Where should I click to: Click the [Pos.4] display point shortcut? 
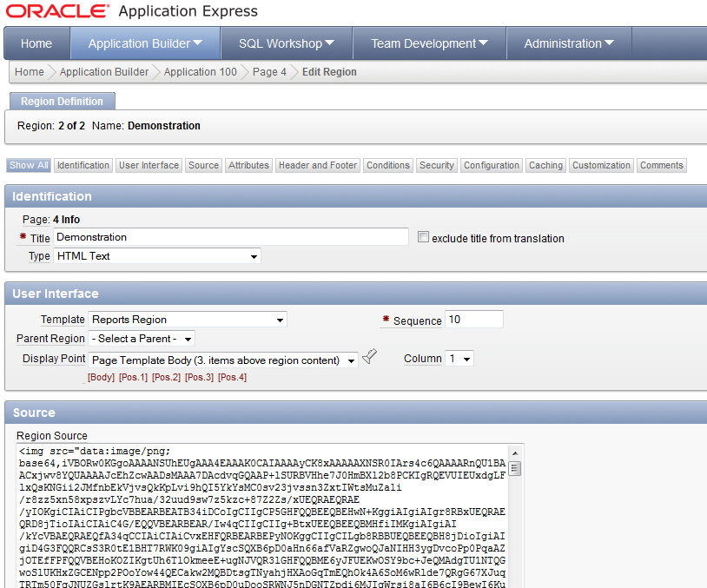coord(232,377)
